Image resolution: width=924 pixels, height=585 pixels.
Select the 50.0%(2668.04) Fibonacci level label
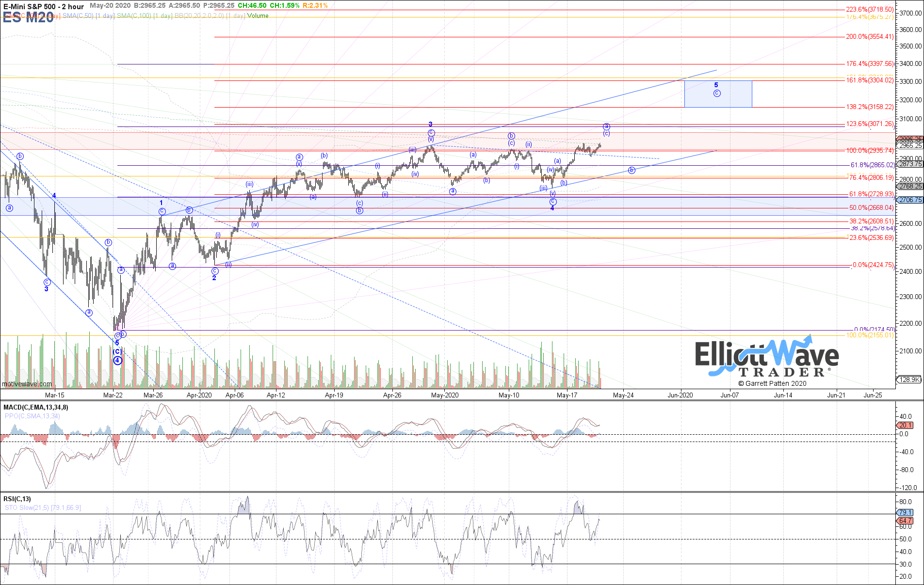click(871, 207)
